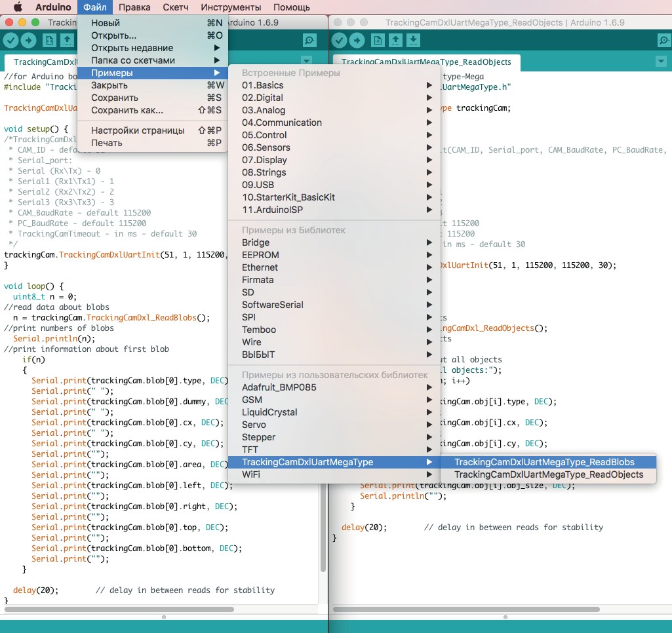
Task: Open the Инструменты menu
Action: [231, 7]
